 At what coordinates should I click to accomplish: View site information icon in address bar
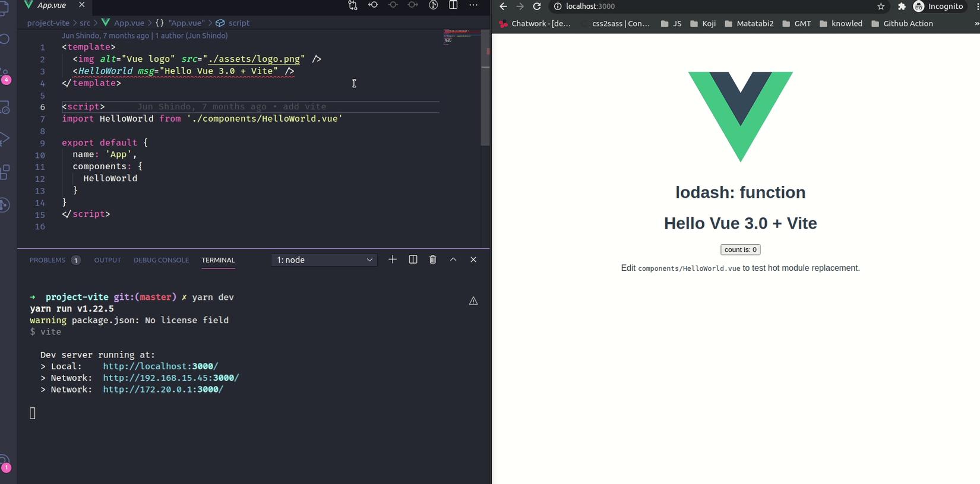click(558, 7)
